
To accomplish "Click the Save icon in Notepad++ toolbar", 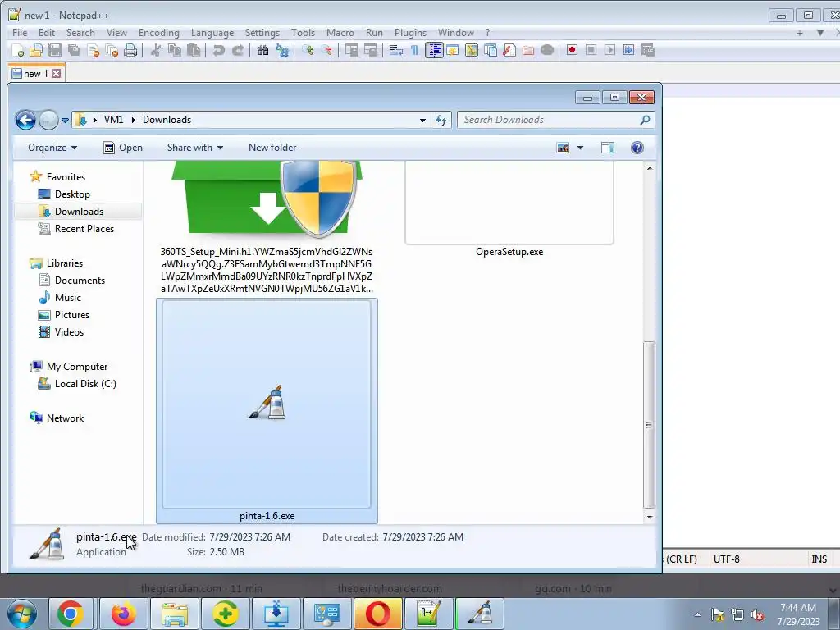I will (x=55, y=50).
